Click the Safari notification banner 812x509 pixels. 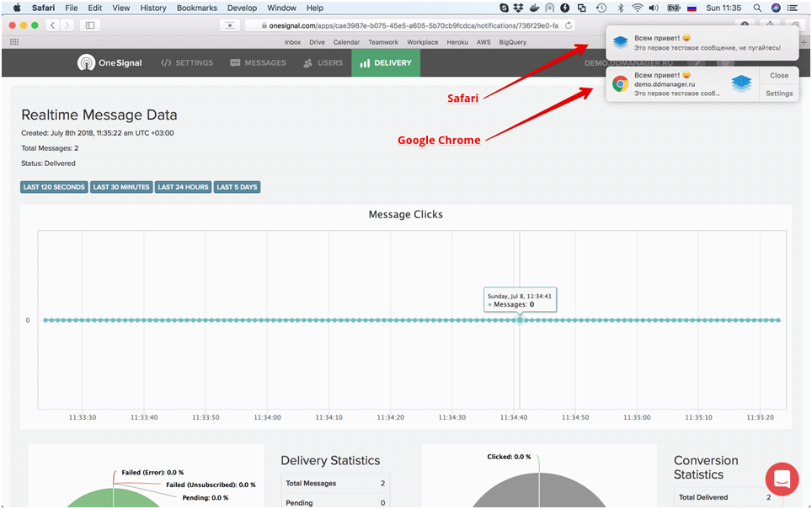(702, 42)
